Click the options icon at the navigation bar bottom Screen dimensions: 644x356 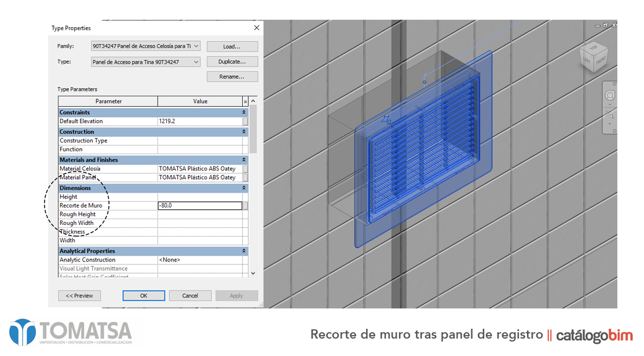click(x=614, y=130)
